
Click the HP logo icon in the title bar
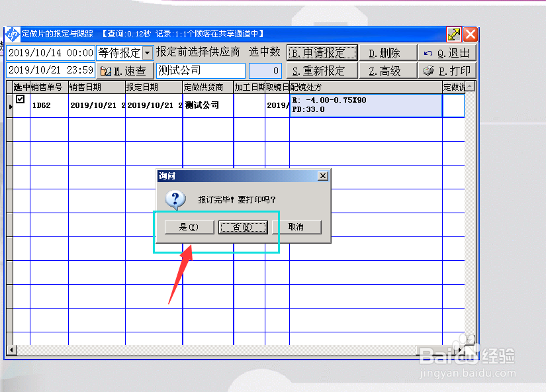pos(13,34)
